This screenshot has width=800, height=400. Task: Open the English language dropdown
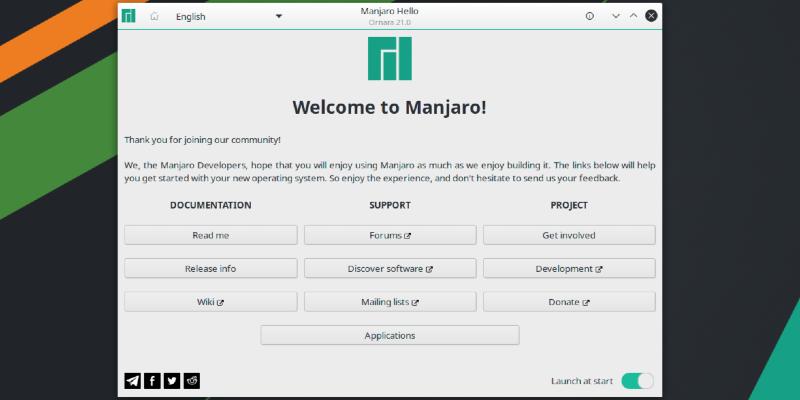coord(228,16)
